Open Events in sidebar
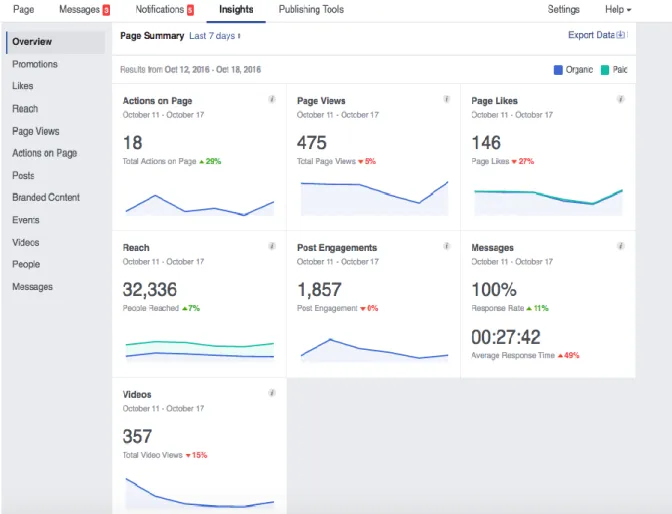This screenshot has height=514, width=672. pos(26,220)
